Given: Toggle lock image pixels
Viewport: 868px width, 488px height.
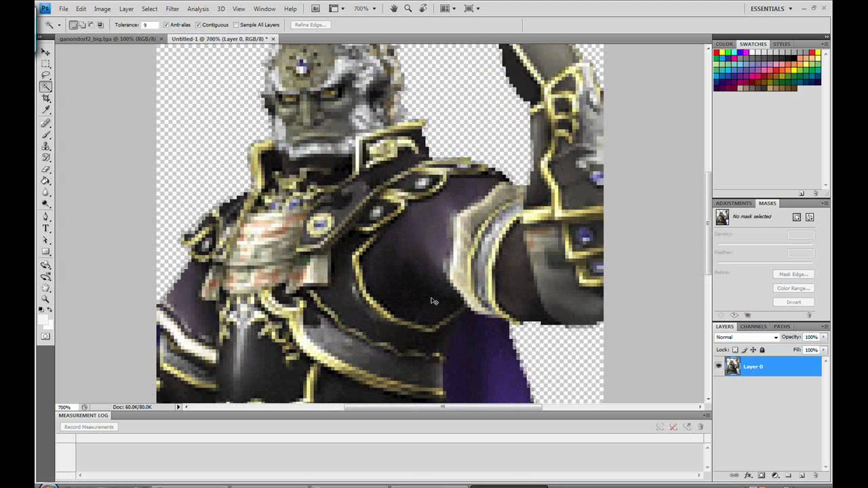Looking at the screenshot, I should [x=745, y=350].
